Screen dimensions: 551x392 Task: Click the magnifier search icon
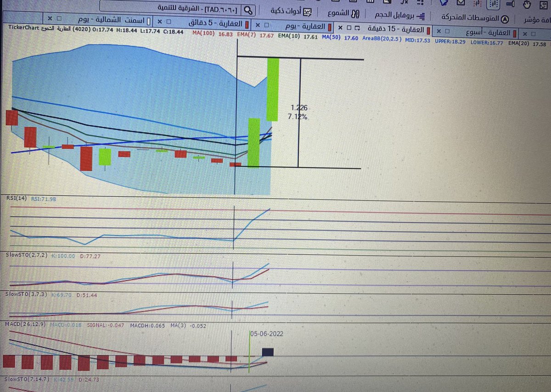pos(248,10)
